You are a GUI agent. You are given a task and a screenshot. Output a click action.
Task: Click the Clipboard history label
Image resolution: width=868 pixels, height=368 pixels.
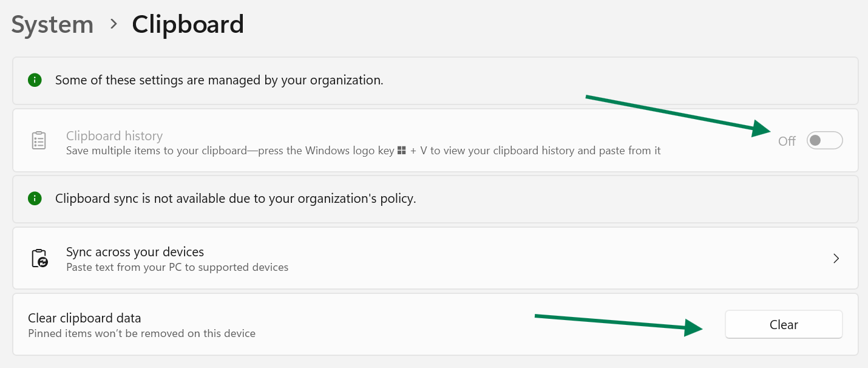click(114, 136)
